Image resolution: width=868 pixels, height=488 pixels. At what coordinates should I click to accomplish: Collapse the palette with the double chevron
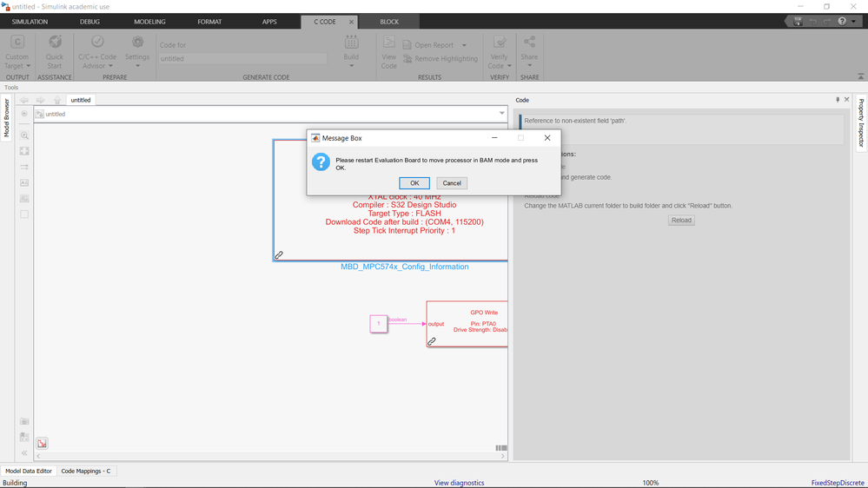tap(24, 452)
